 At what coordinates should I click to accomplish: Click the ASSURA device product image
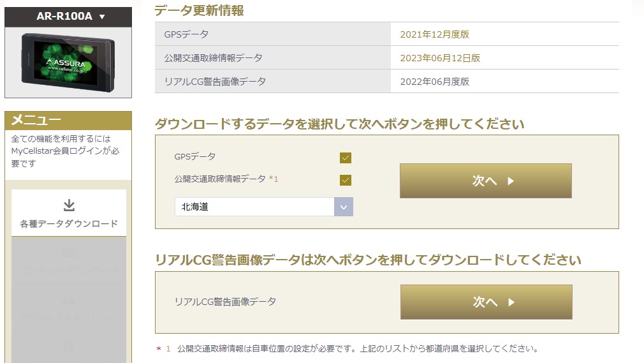(x=68, y=63)
